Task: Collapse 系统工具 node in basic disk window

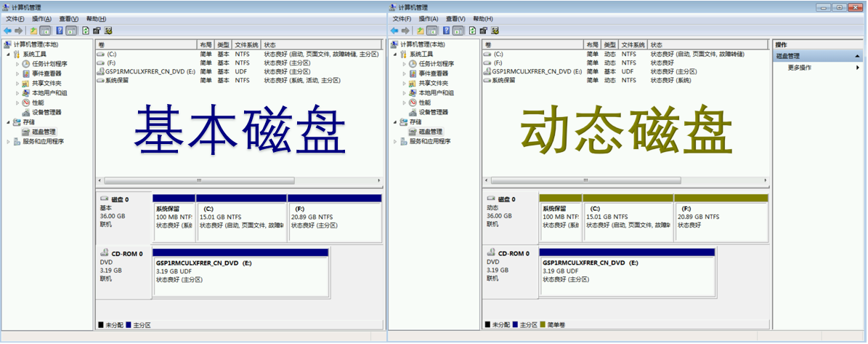Action: 8,55
